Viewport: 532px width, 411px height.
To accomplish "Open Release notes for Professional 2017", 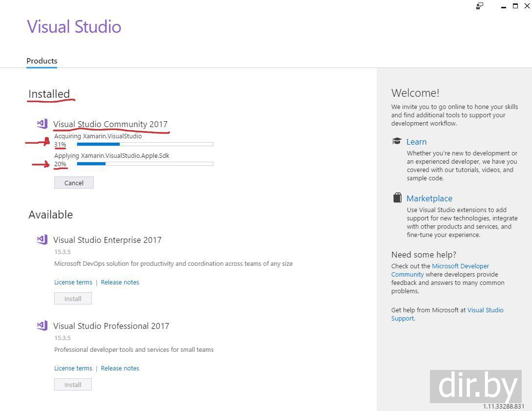I will click(120, 368).
